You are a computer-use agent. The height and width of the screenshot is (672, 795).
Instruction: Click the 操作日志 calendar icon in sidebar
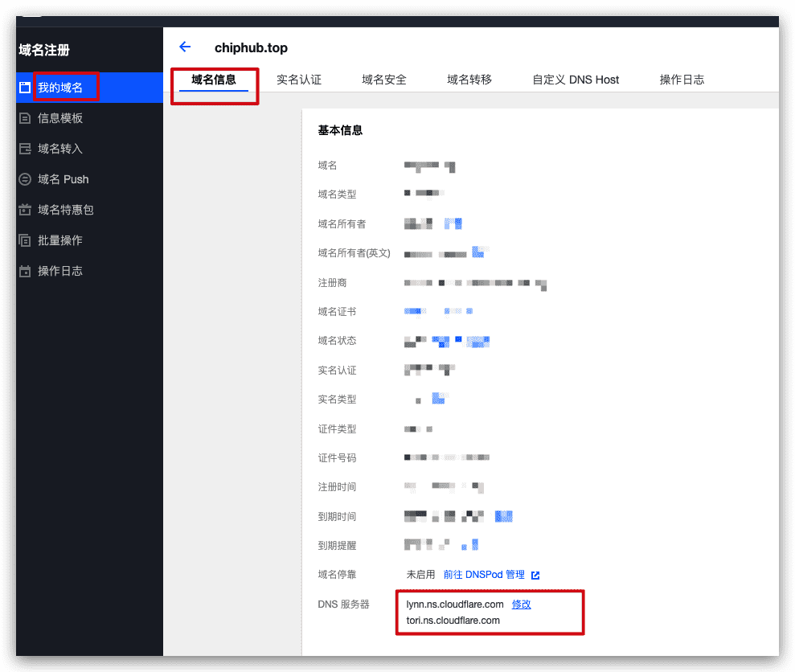click(25, 271)
